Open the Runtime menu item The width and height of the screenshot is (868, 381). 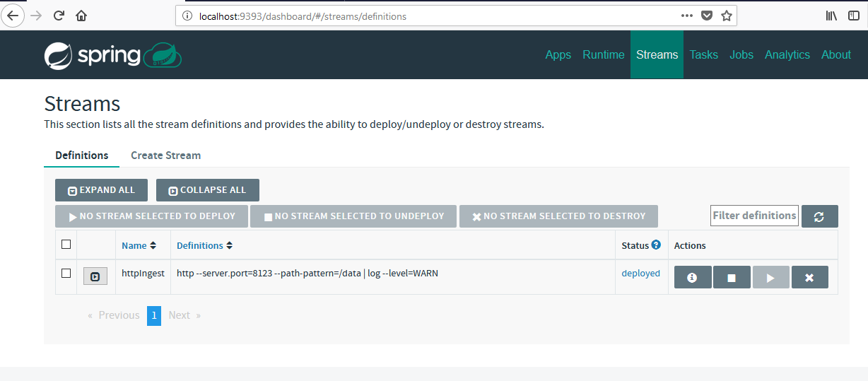603,55
